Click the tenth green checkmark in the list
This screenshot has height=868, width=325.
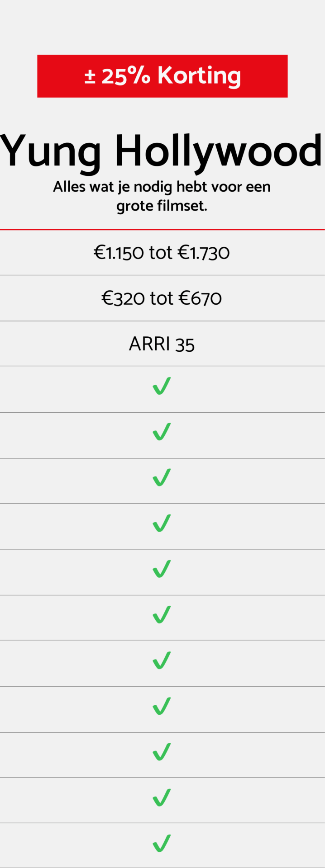pos(162,797)
